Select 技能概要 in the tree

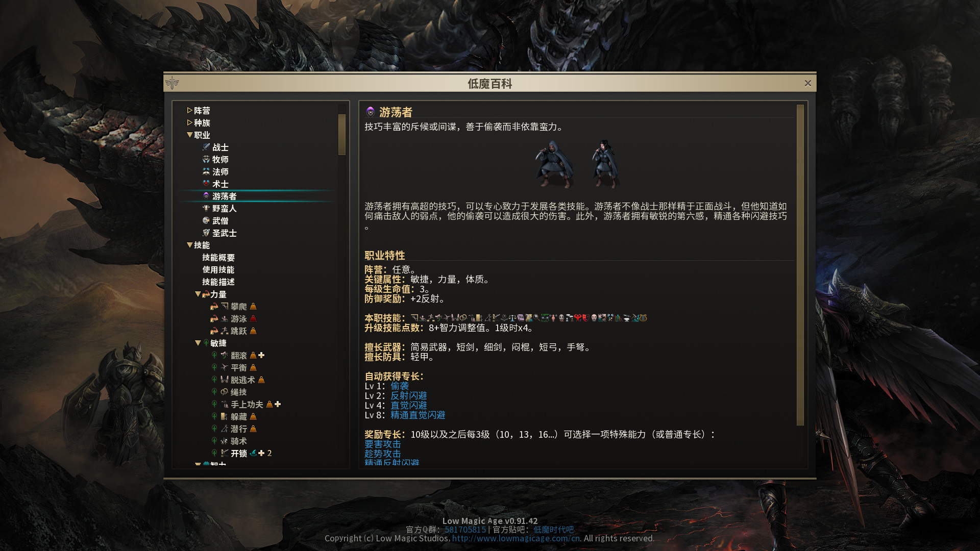(218, 258)
